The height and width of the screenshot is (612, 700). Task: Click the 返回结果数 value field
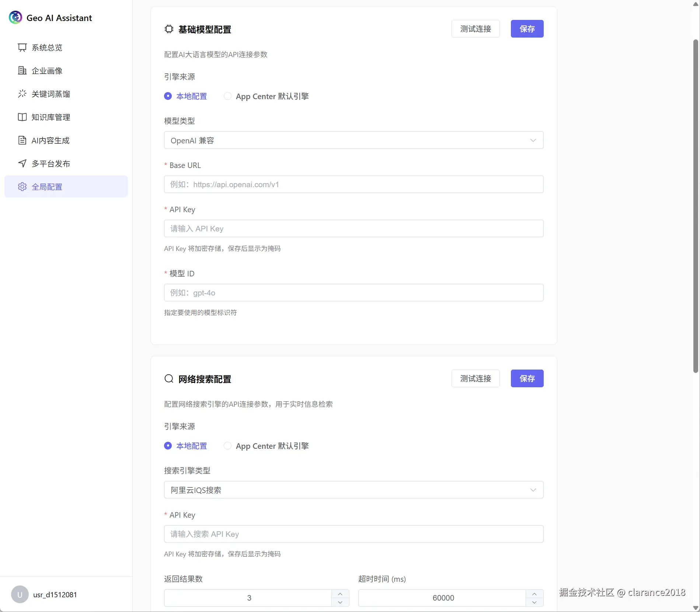[x=248, y=598]
